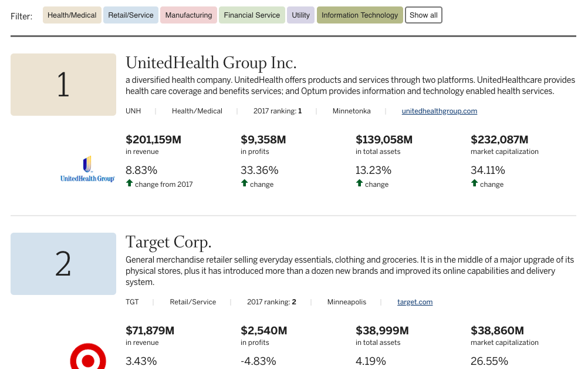Click the rank 2 blue number tile
588x369 pixels.
coord(63,264)
